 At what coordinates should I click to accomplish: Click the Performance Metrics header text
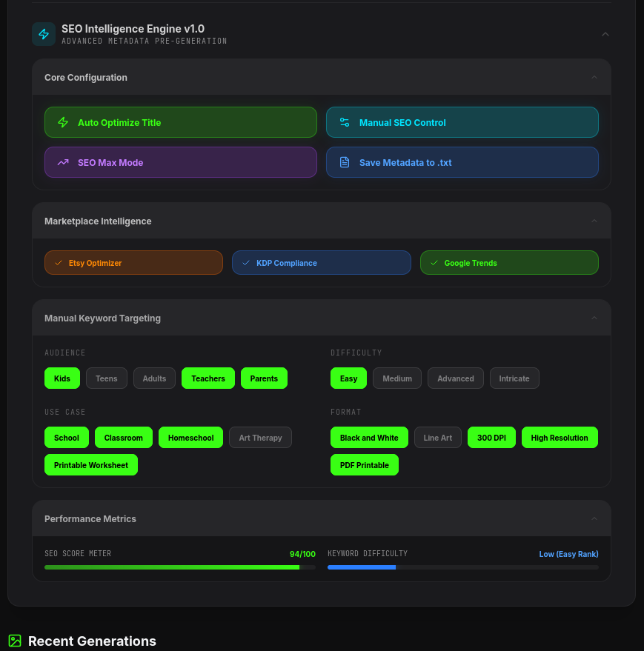pos(90,518)
